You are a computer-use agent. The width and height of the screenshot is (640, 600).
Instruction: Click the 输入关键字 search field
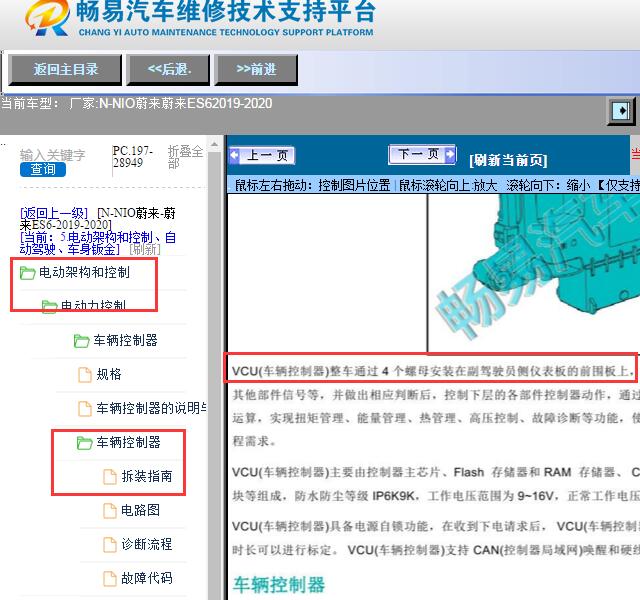[x=52, y=155]
